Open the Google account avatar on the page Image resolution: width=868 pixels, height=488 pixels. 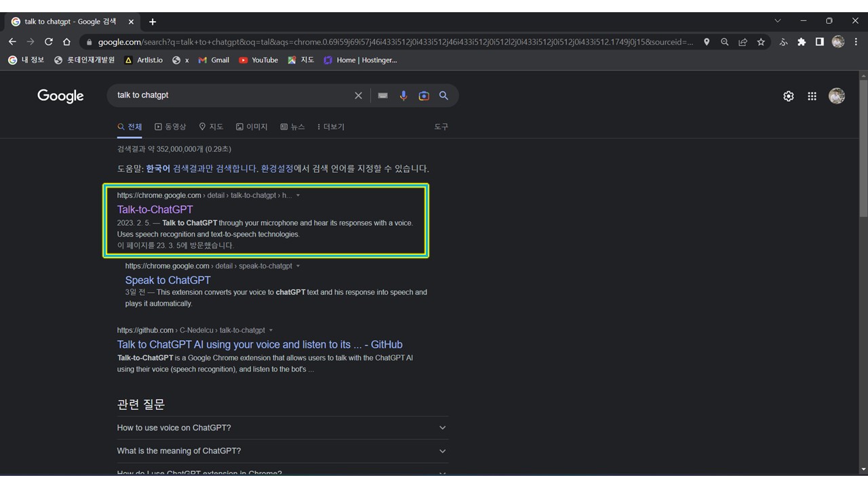pos(837,96)
